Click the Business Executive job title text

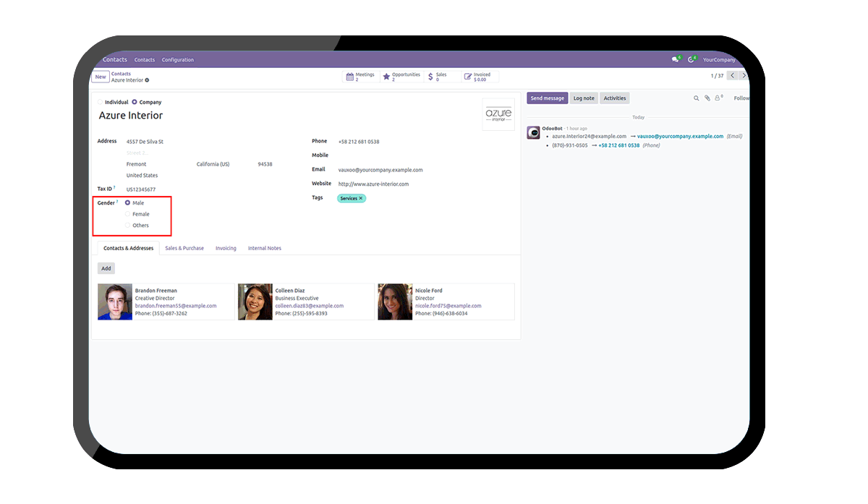tap(297, 298)
